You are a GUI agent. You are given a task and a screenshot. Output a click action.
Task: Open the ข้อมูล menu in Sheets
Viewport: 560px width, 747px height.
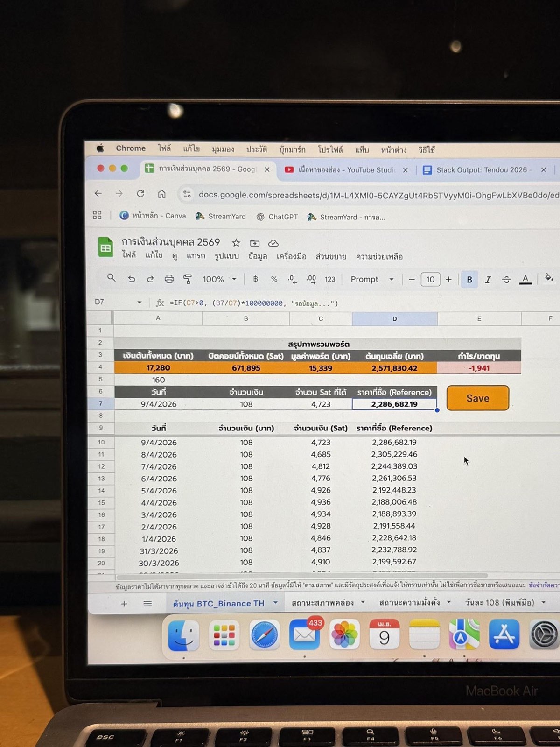click(x=258, y=256)
